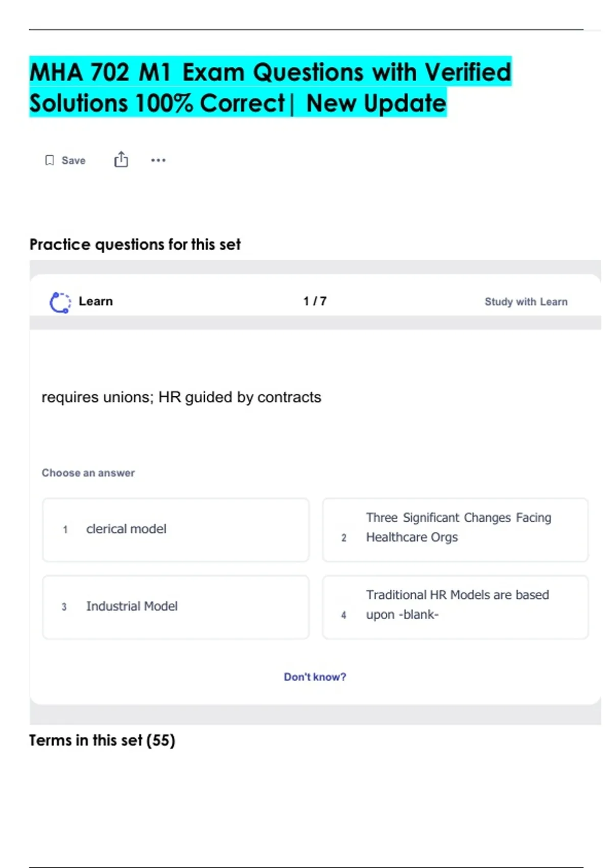Pick the 'Industrial Model' answer option
This screenshot has height=868, width=613.
coord(176,607)
